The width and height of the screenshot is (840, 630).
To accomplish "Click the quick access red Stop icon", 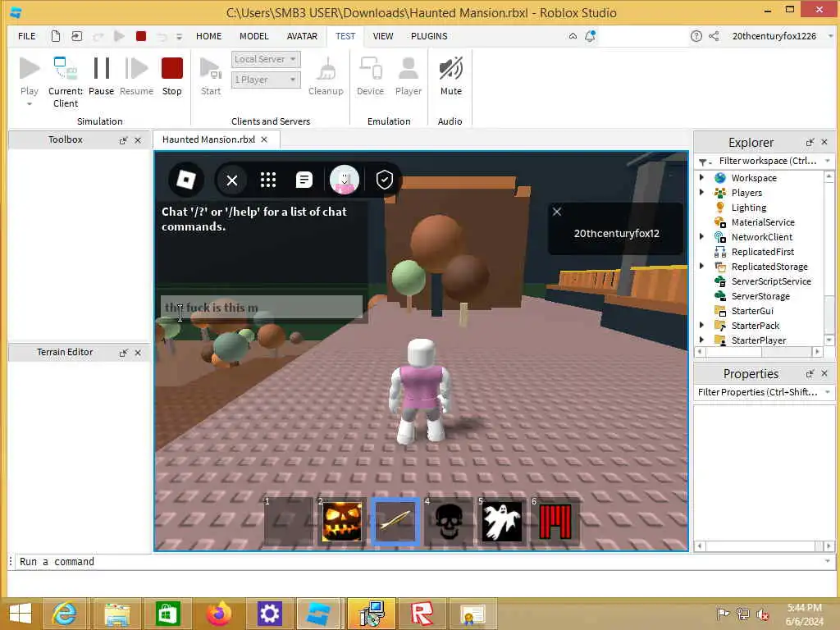I will click(141, 36).
